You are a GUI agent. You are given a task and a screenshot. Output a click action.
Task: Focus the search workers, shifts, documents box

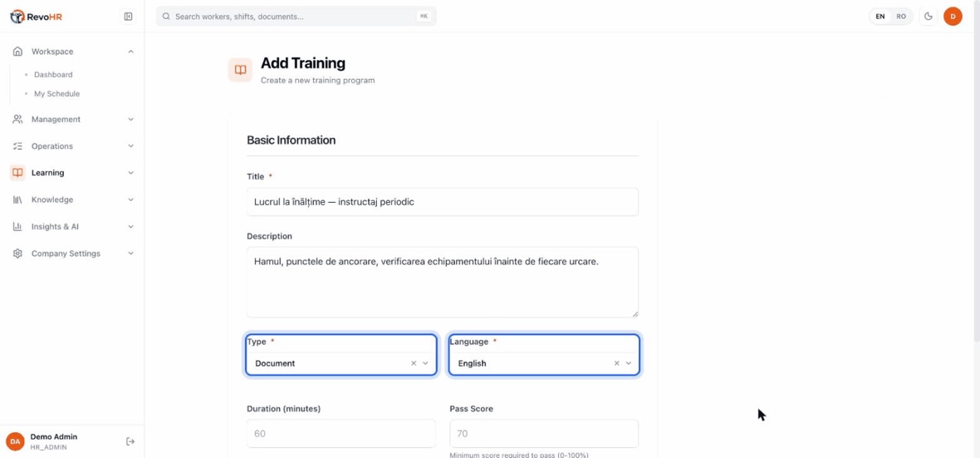click(x=296, y=17)
